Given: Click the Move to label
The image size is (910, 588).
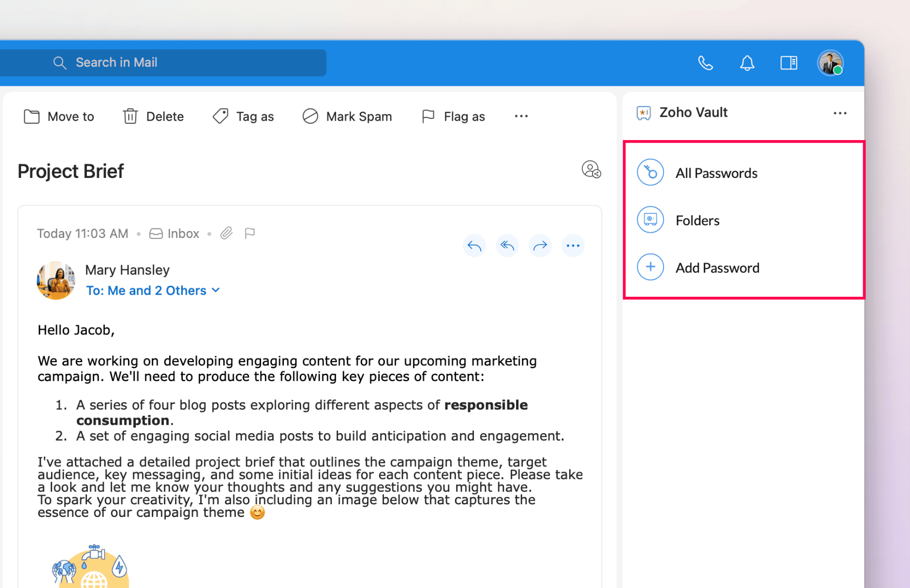Looking at the screenshot, I should 71,116.
